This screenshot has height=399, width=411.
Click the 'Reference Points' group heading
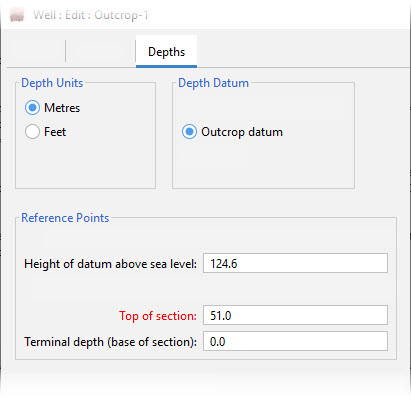pos(65,218)
